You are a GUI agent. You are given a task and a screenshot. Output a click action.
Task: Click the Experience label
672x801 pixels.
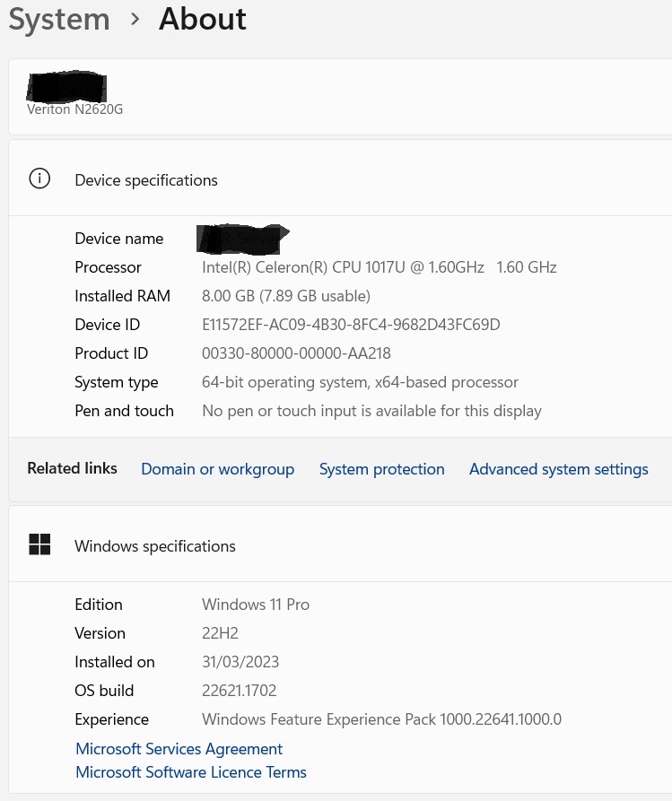point(112,719)
